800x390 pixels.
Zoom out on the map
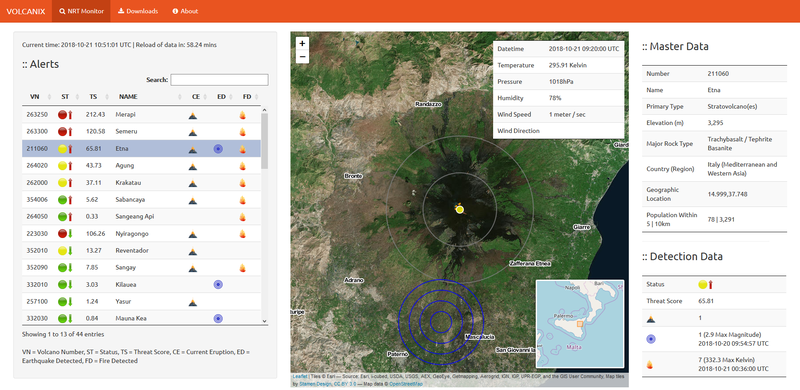tap(303, 56)
